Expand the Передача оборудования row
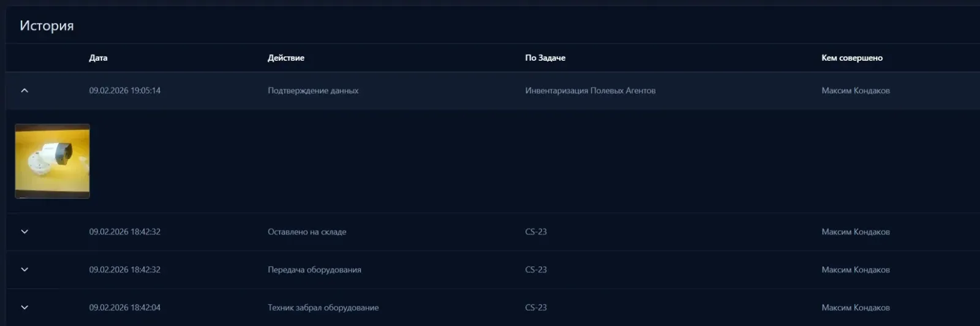This screenshot has width=980, height=326. 24,270
